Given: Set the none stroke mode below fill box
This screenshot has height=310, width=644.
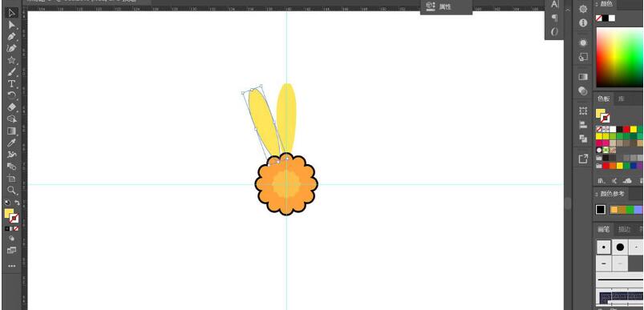Looking at the screenshot, I should pos(16,228).
